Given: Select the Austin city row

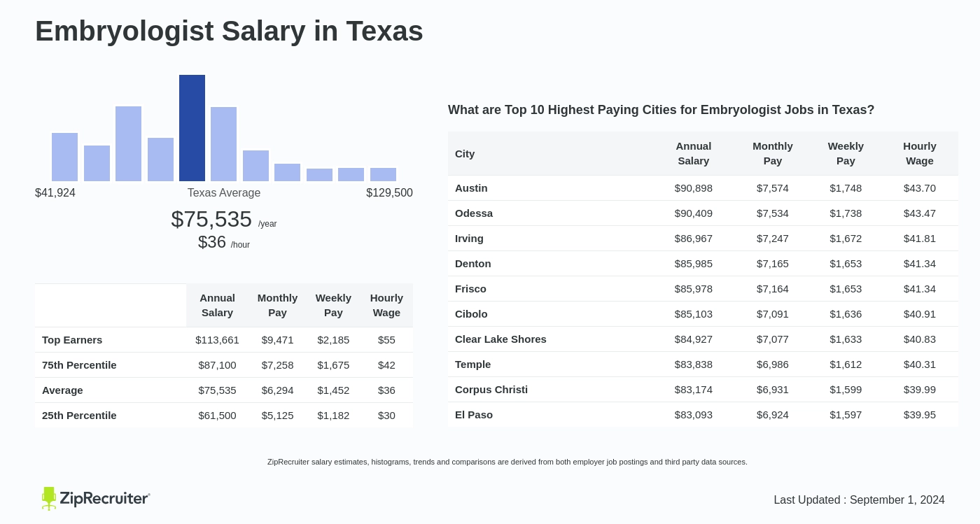Looking at the screenshot, I should [x=703, y=188].
